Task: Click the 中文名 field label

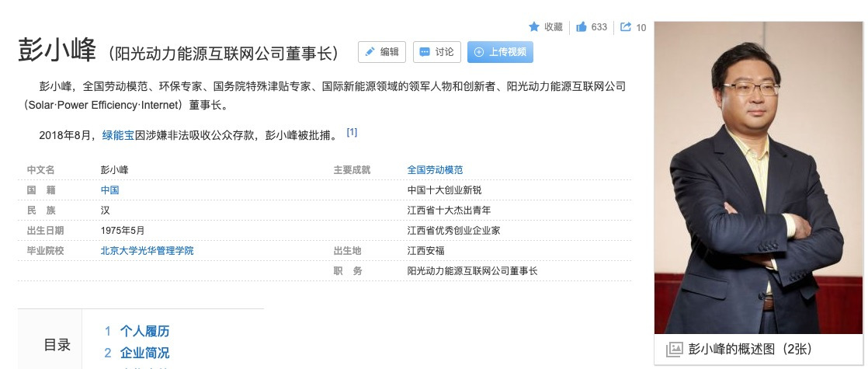Action: pyautogui.click(x=40, y=170)
